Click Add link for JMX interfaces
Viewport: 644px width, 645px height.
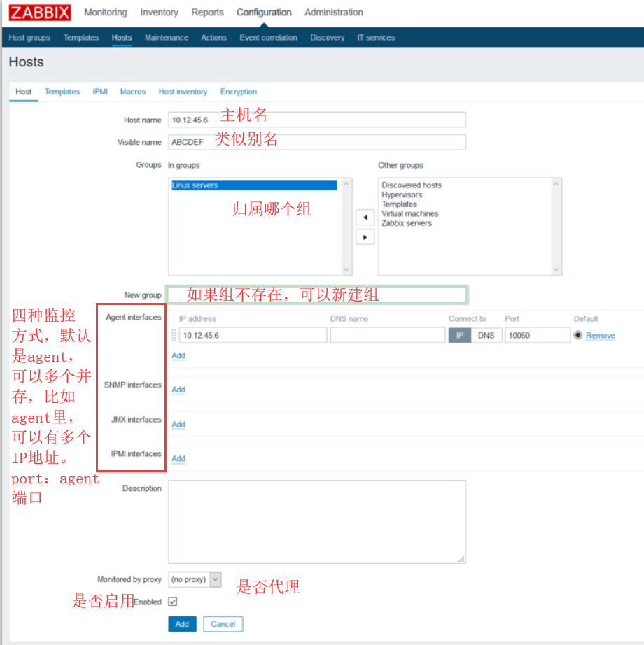point(178,424)
